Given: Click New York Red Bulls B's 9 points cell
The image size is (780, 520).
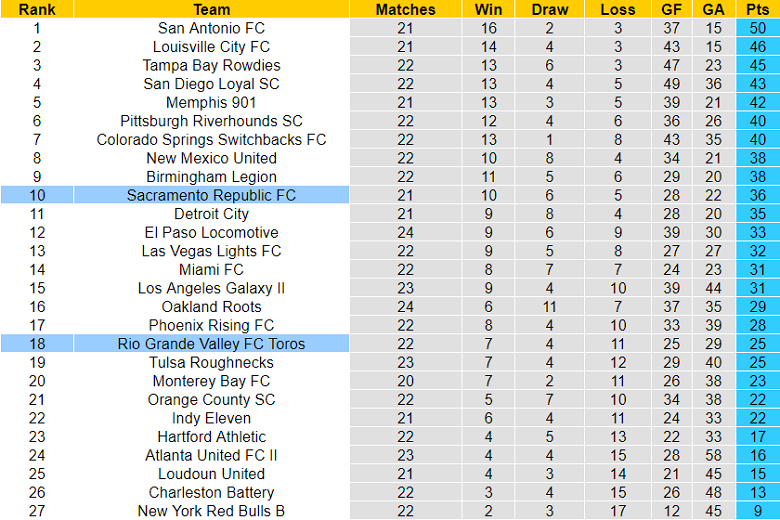Looking at the screenshot, I should coord(757,511).
